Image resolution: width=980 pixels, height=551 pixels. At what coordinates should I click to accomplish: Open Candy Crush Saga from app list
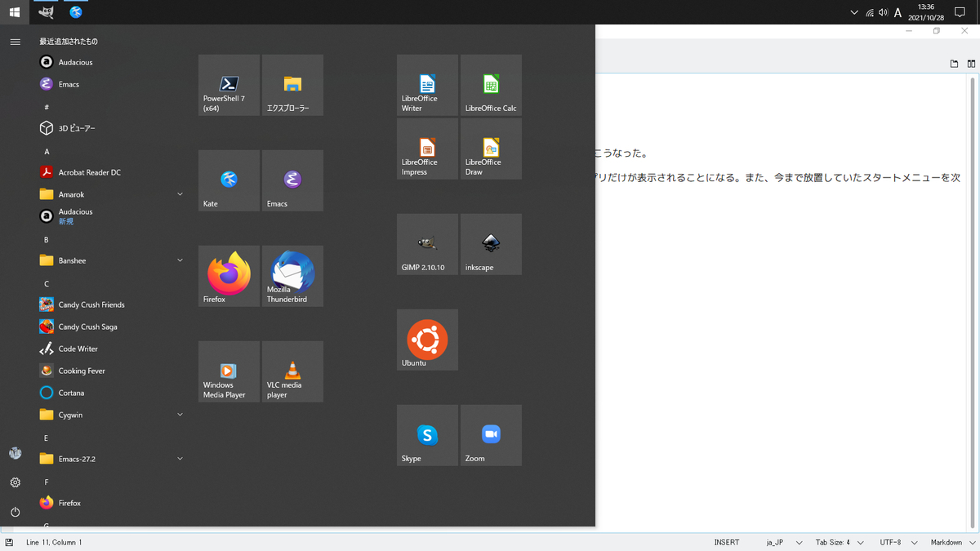[110, 327]
